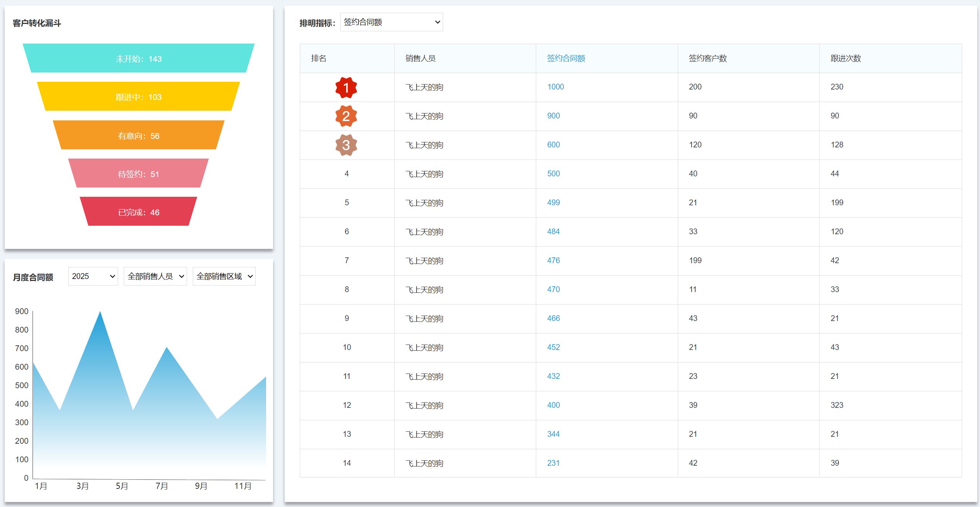Viewport: 980px width, 507px height.
Task: Click the brown rank 3 badge
Action: point(346,145)
